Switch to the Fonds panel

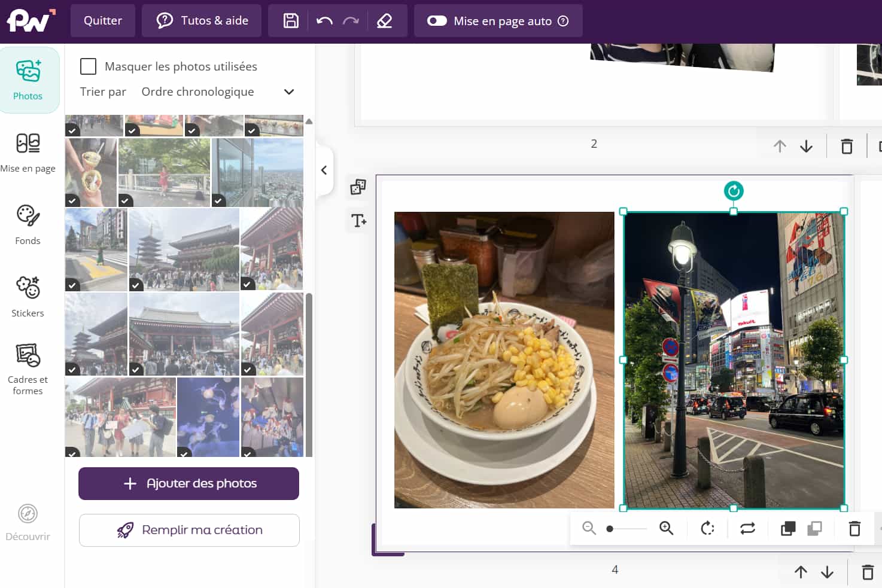pyautogui.click(x=27, y=224)
